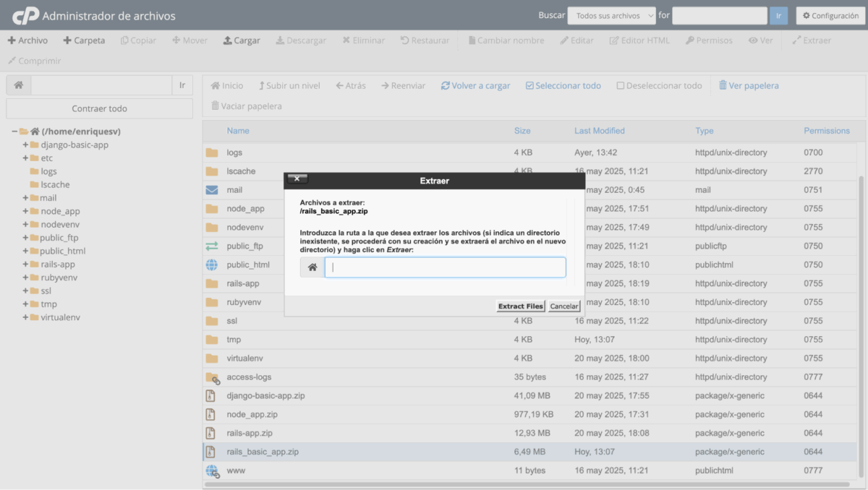Select lscache in the folder tree
The height and width of the screenshot is (490, 868).
(x=55, y=184)
